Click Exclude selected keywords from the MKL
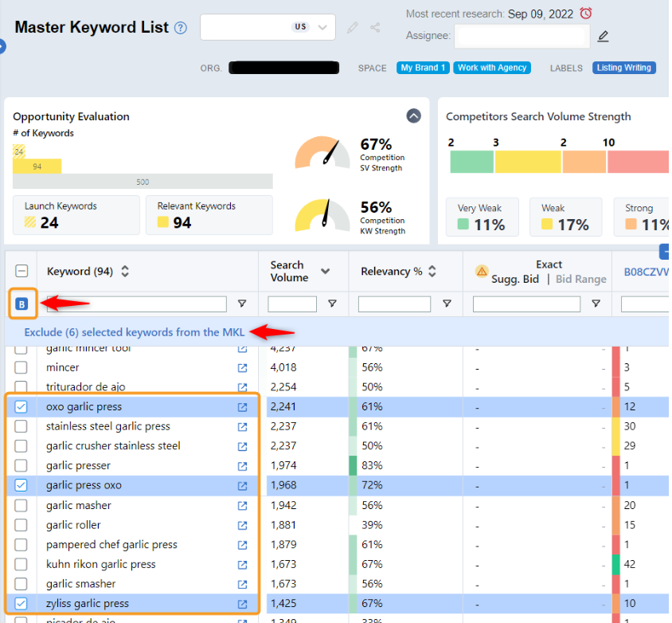 (x=135, y=332)
